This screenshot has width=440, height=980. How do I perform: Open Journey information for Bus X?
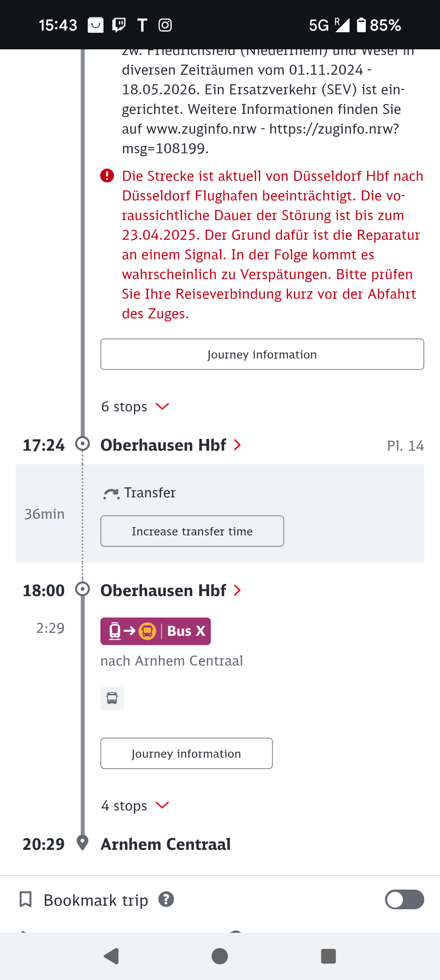(186, 753)
